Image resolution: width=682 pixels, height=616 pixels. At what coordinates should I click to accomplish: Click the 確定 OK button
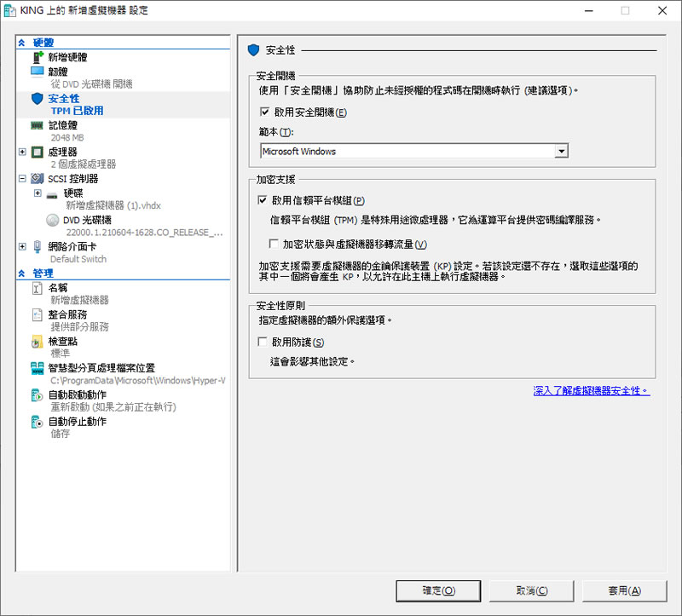tap(438, 590)
